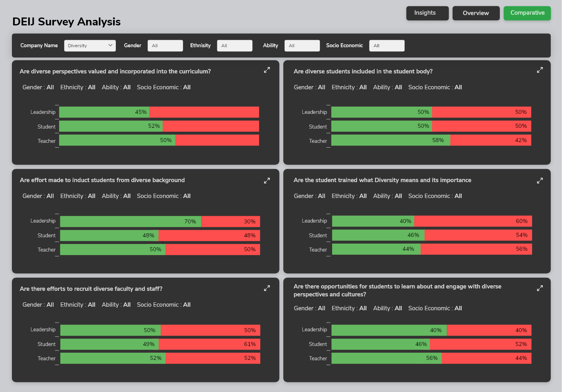This screenshot has width=563, height=392.
Task: Click the question about recruiting diverse faculty and staff
Action: point(91,289)
